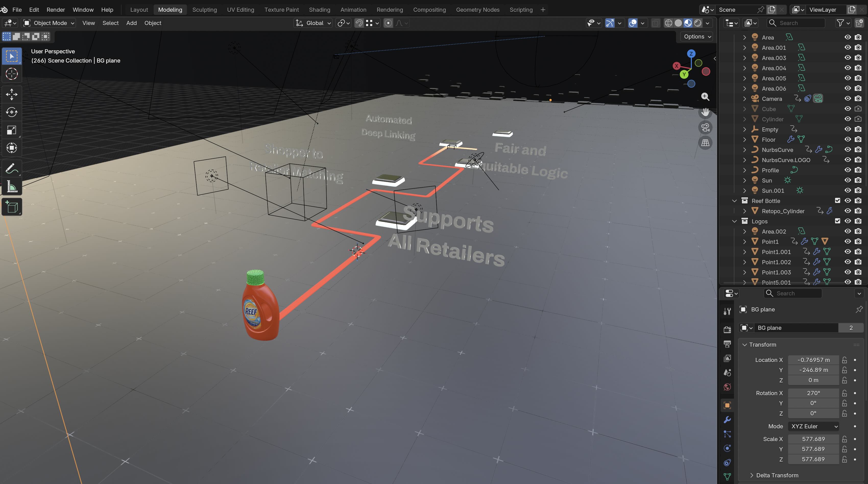Open the Modifiers properties tab

728,420
